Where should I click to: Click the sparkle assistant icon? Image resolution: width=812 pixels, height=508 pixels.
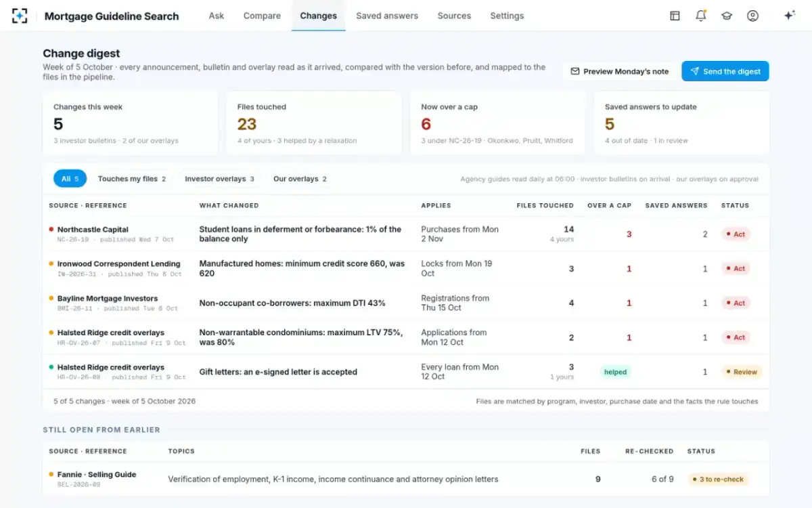point(789,16)
